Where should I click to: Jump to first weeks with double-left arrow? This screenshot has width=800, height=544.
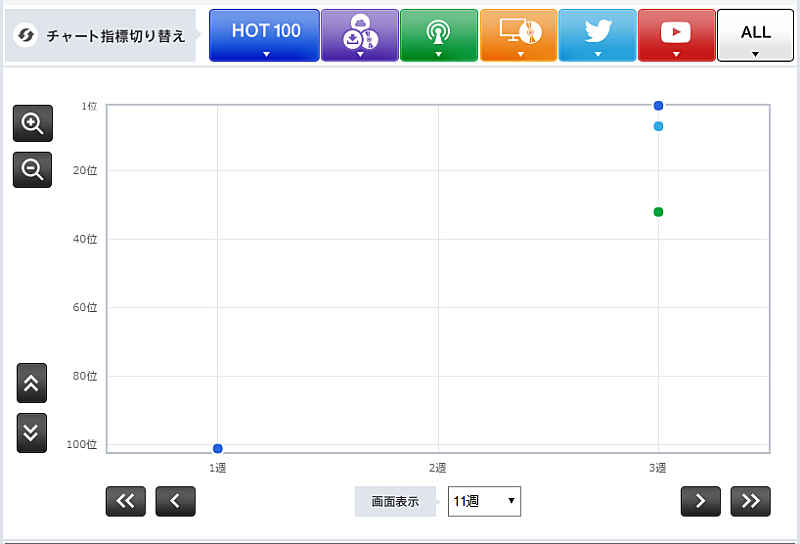125,501
